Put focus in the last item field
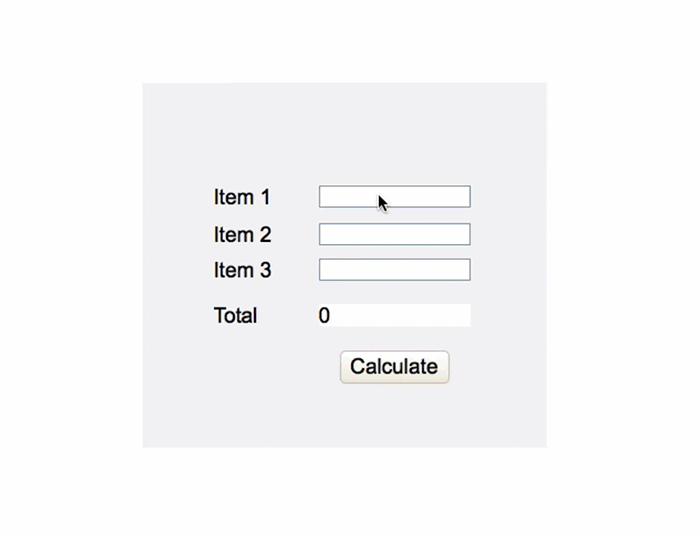The image size is (700, 536). tap(395, 270)
